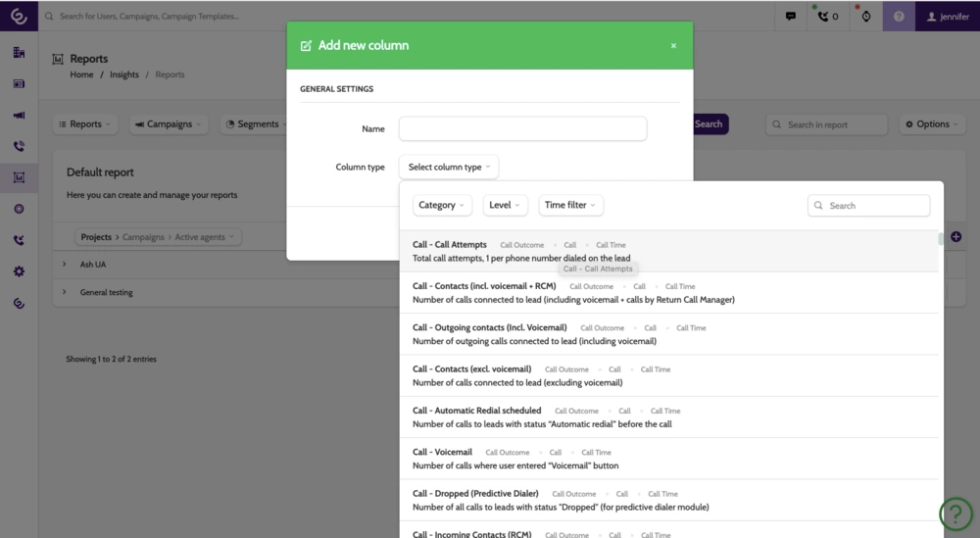Open the settings gear in sidebar
Viewport: 980px width, 538px height.
(19, 271)
